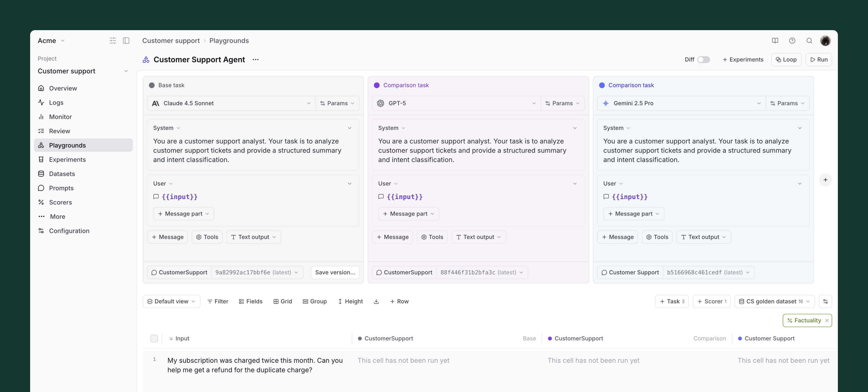Remove the Factuality scorer tag
868x392 pixels.
pos(826,321)
